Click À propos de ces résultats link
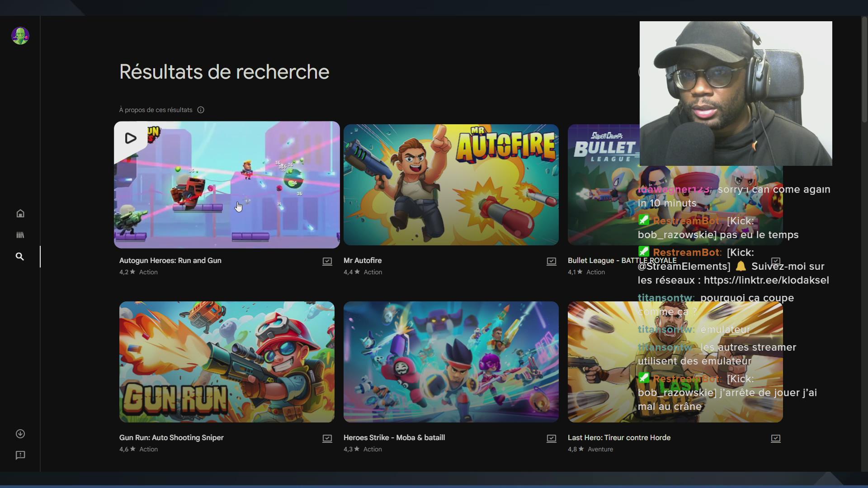 [x=156, y=110]
